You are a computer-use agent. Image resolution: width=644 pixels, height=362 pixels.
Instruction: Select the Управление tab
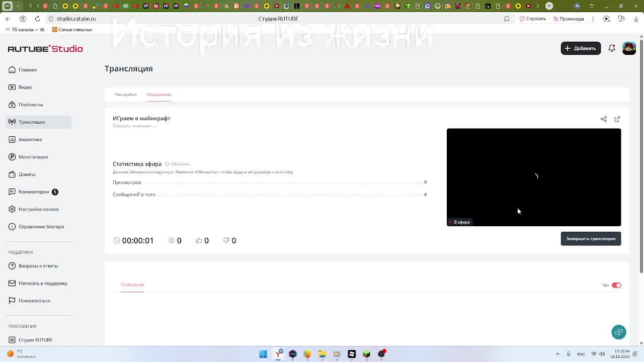tap(159, 95)
